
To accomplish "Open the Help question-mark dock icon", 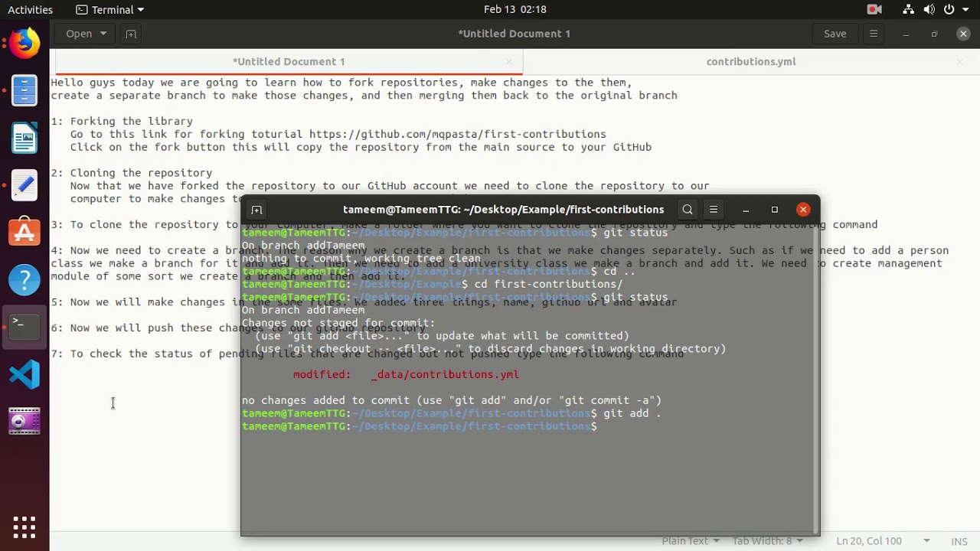I will [x=24, y=280].
